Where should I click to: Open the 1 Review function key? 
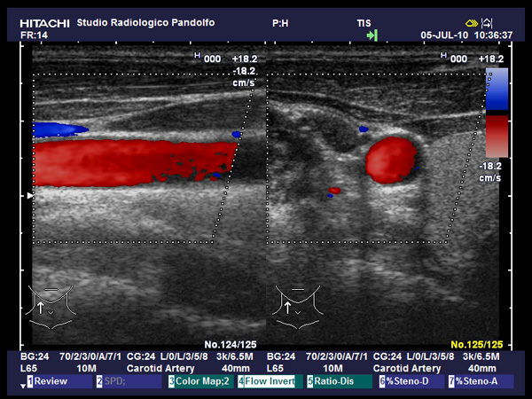click(x=59, y=381)
